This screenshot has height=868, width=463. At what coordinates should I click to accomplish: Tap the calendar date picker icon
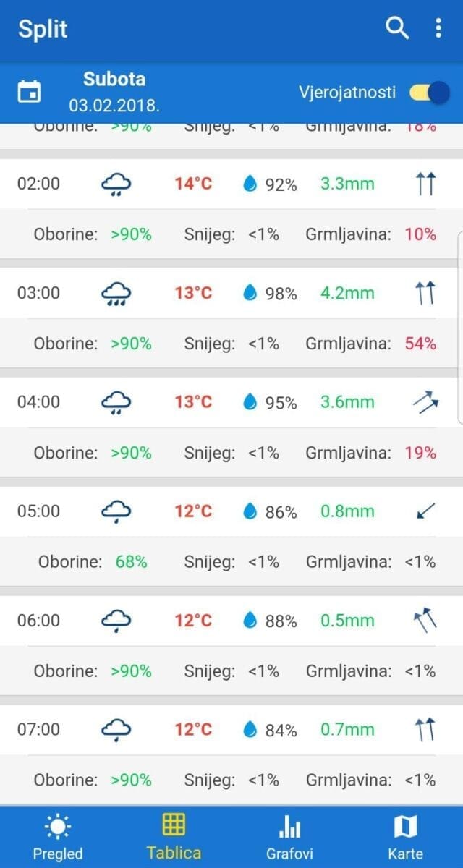coord(29,92)
